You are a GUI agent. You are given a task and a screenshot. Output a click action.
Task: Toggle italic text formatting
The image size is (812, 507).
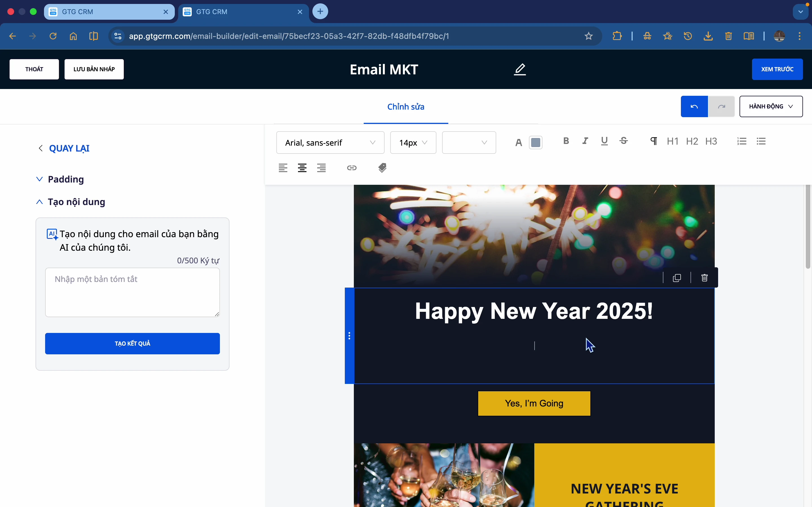(585, 141)
